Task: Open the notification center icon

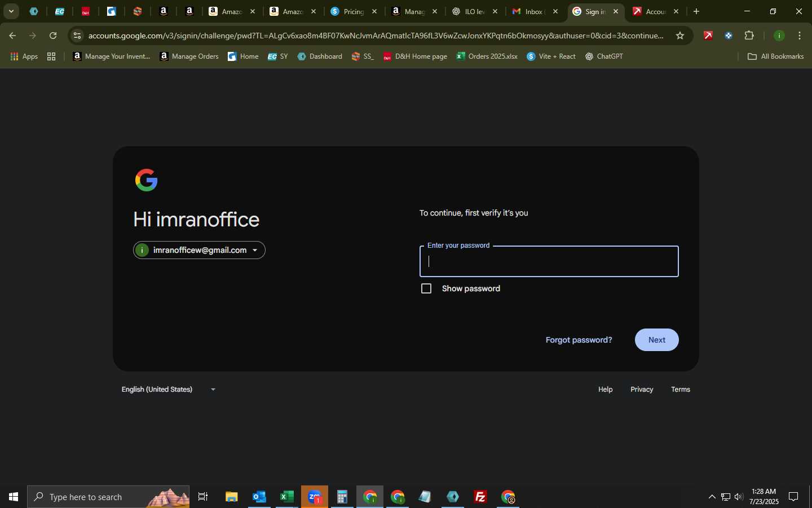Action: click(x=793, y=497)
